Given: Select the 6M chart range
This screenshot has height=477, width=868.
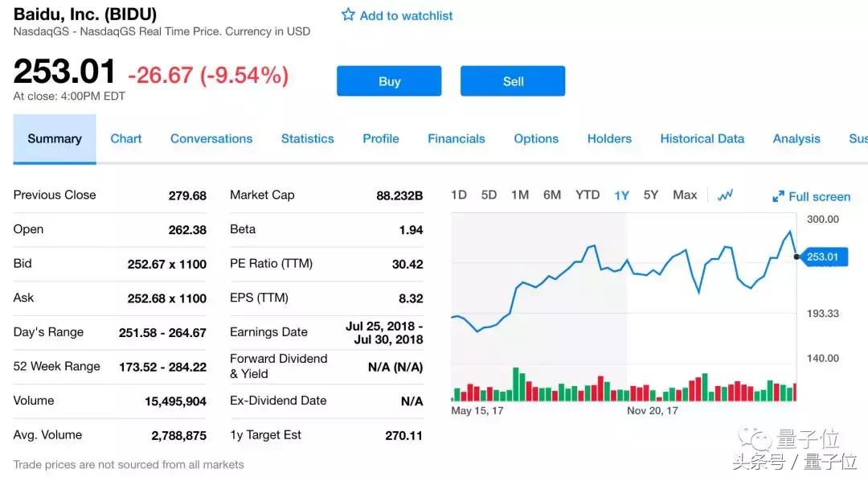Looking at the screenshot, I should pyautogui.click(x=552, y=195).
